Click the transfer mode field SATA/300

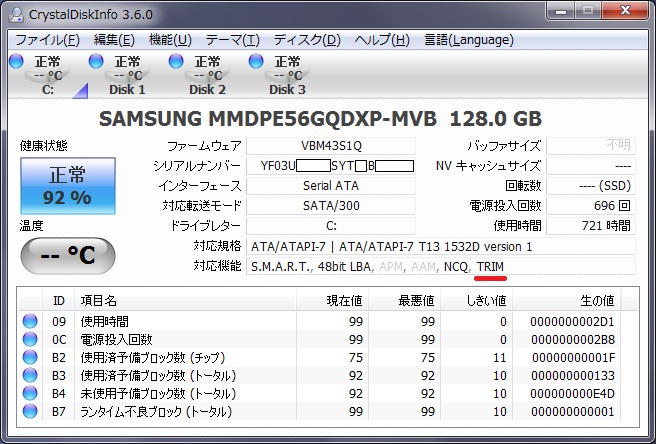click(331, 206)
